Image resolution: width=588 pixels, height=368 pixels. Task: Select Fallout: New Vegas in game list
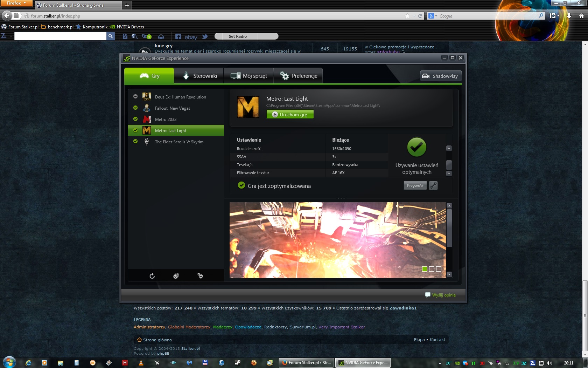[176, 108]
